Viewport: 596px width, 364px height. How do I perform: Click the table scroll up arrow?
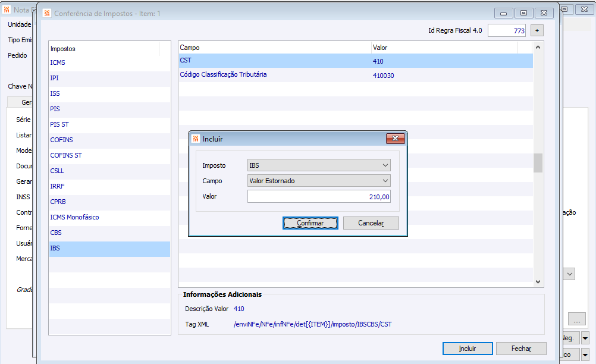point(538,47)
